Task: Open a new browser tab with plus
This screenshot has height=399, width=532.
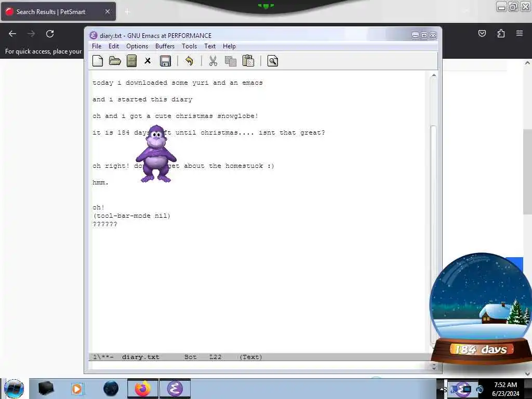Action: [x=127, y=12]
